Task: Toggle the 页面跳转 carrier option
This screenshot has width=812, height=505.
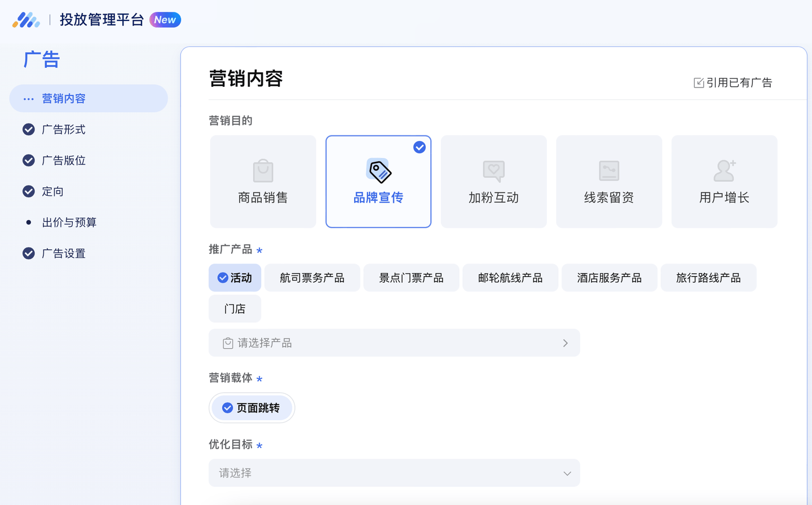Action: [251, 408]
